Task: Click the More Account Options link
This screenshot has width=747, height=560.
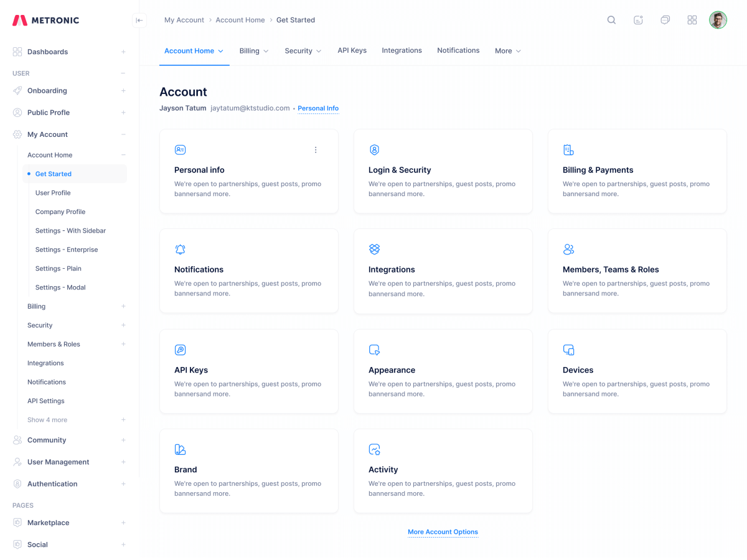Action: [443, 532]
